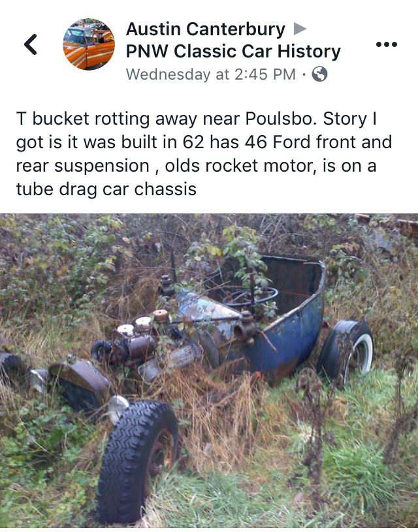Tap the rusty radiator shell in the photo

80,385
